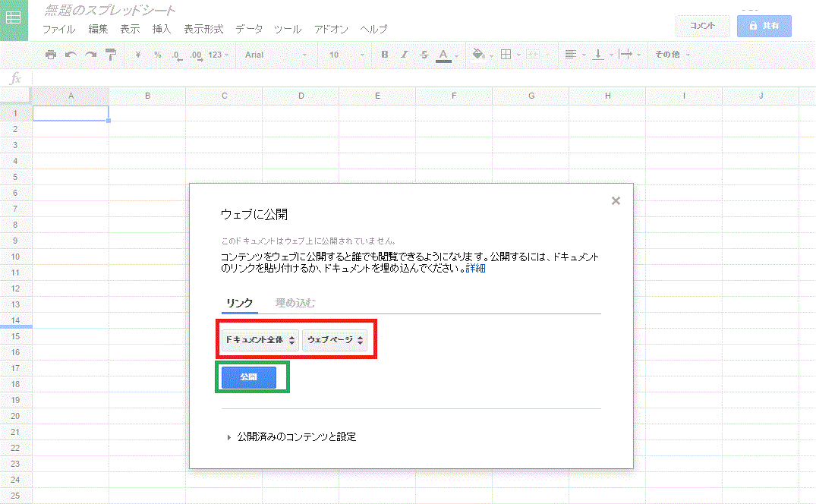
Task: Click the Merge cells icon
Action: point(533,55)
